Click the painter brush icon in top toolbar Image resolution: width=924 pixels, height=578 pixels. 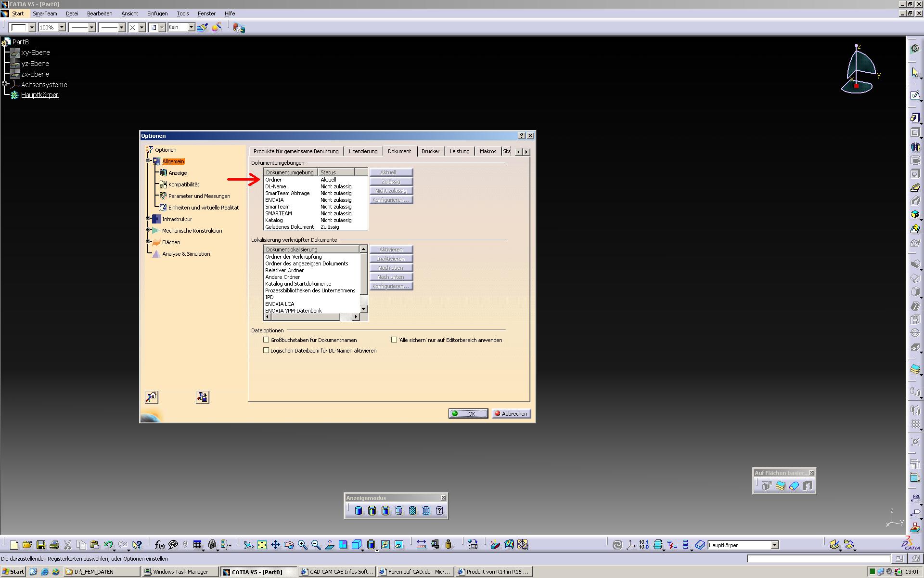pos(202,27)
